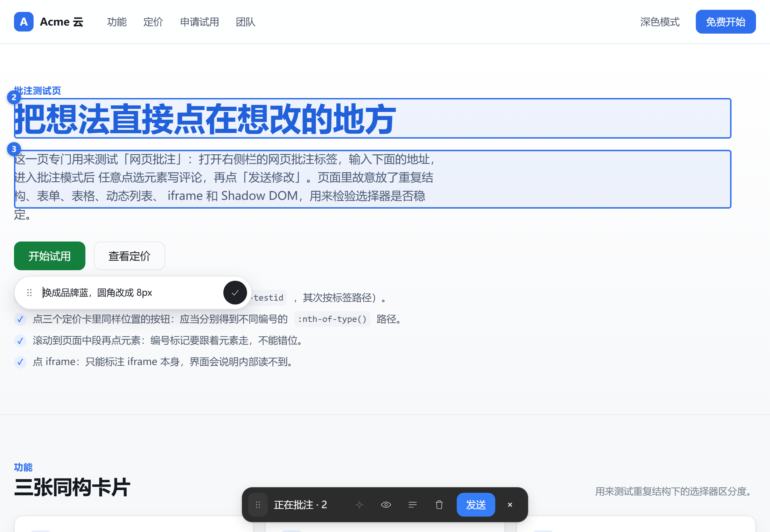770x532 pixels.
Task: Click the check icon beside 点三个定价卡
Action: tap(20, 319)
